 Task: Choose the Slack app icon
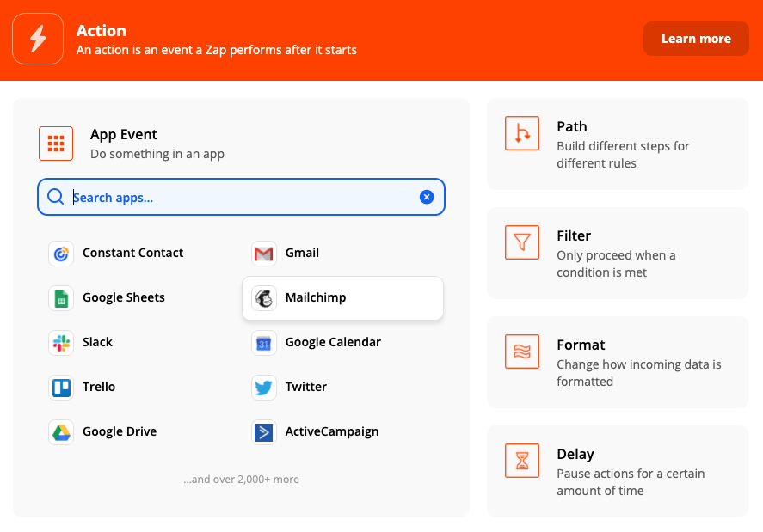(61, 343)
